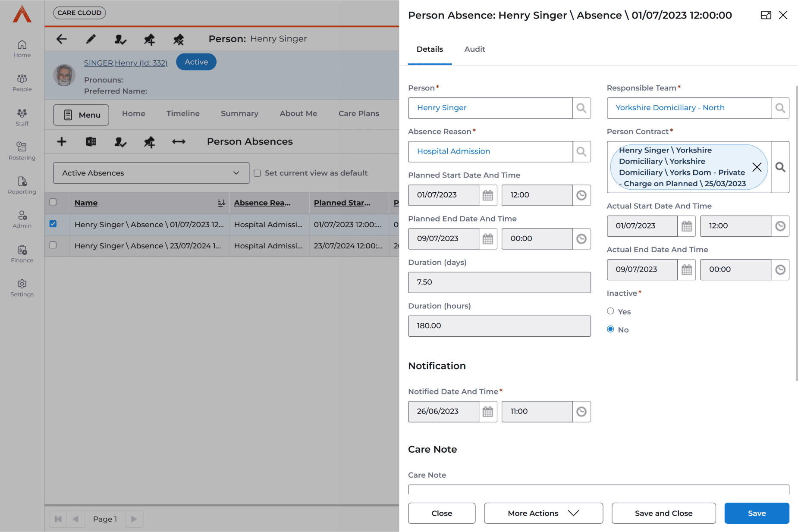Screen dimensions: 798x532
Task: Click the Export to Excel icon
Action: pyautogui.click(x=91, y=142)
